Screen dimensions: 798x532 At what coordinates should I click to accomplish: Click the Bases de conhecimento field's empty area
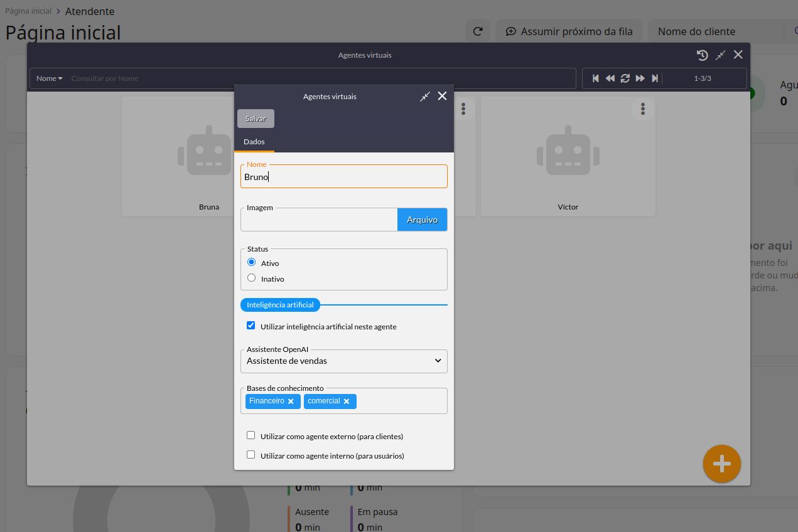402,401
